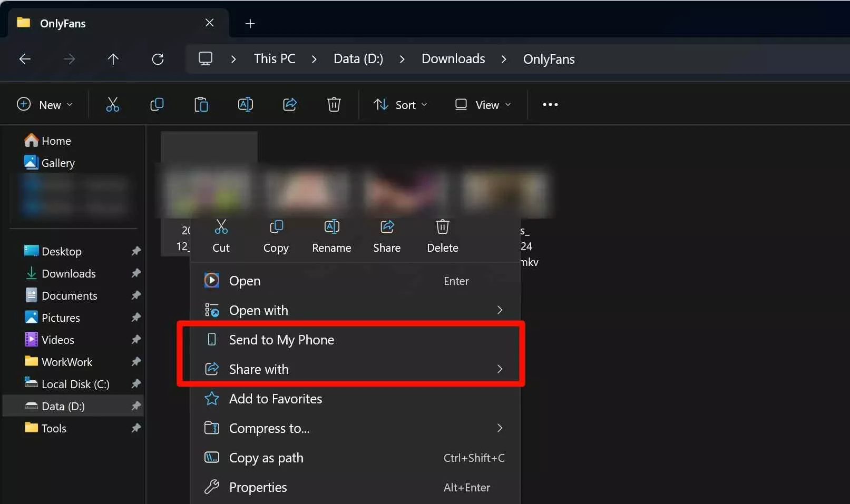Open the See more three-dot menu
The image size is (850, 504).
pos(550,105)
